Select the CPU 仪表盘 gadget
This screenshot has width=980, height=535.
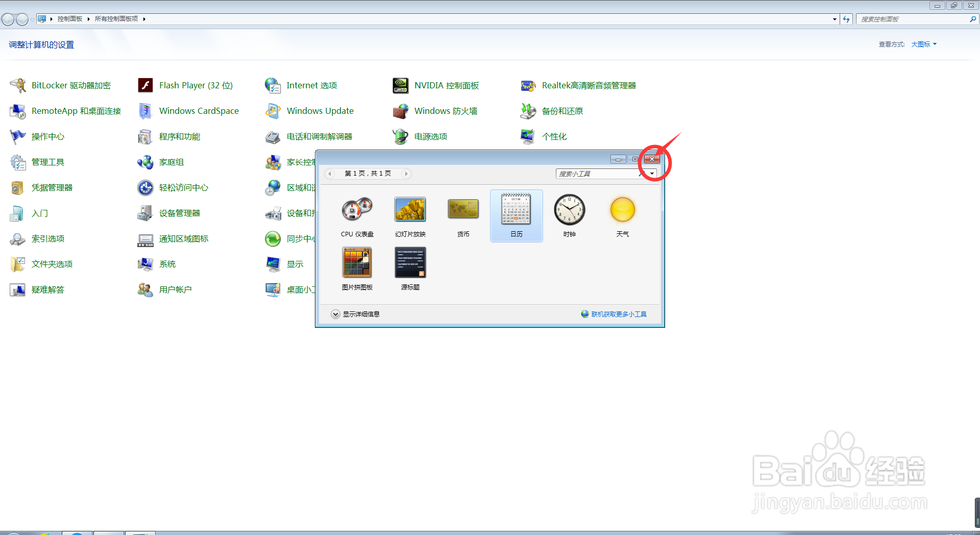[x=357, y=216]
